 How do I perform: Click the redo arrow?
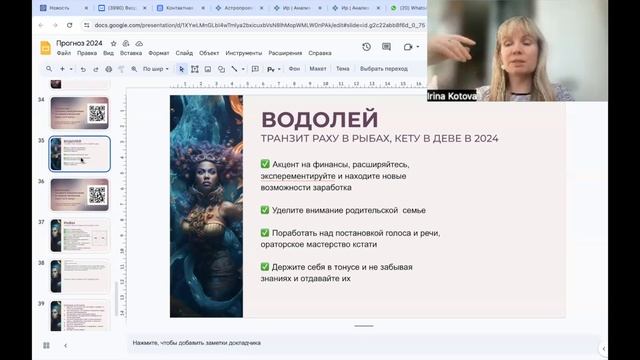tap(96, 69)
